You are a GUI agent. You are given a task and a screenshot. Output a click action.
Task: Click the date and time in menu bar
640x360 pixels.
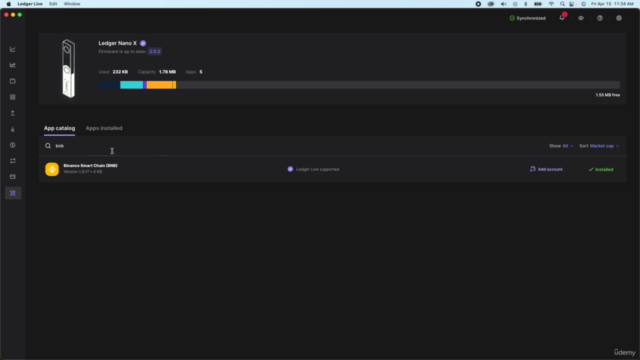(x=612, y=4)
